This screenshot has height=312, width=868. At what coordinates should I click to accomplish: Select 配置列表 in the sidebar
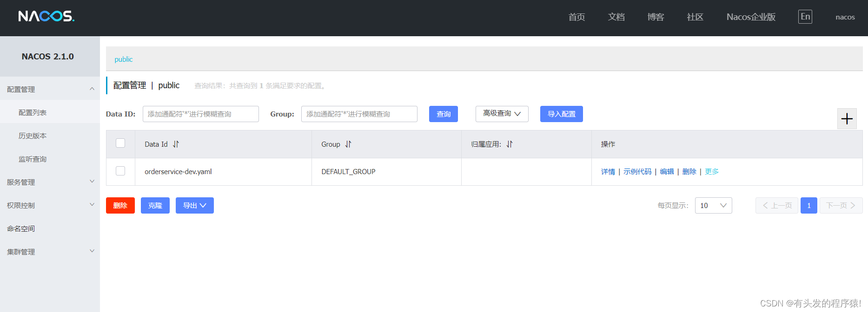50,112
